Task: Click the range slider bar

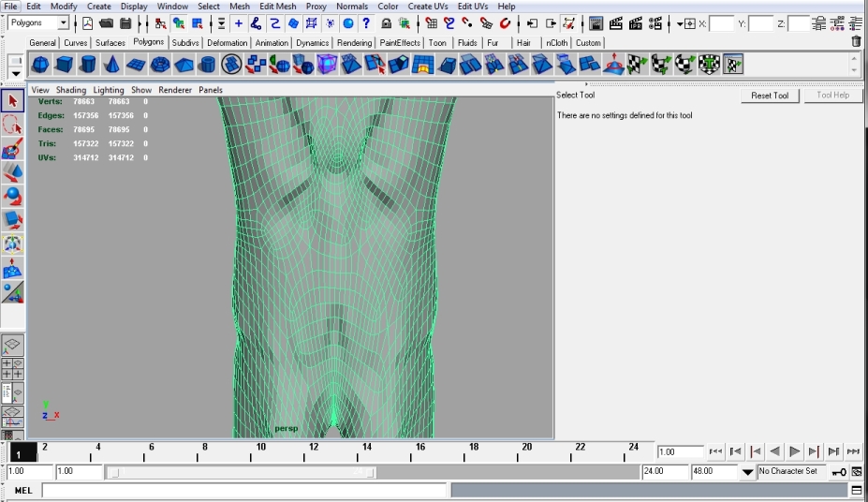Action: click(x=242, y=472)
